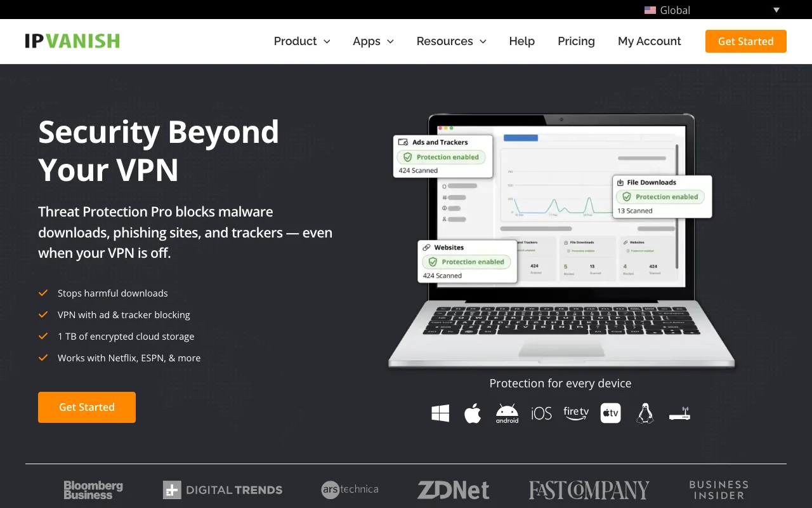
Task: Go to the Help page
Action: [x=522, y=41]
